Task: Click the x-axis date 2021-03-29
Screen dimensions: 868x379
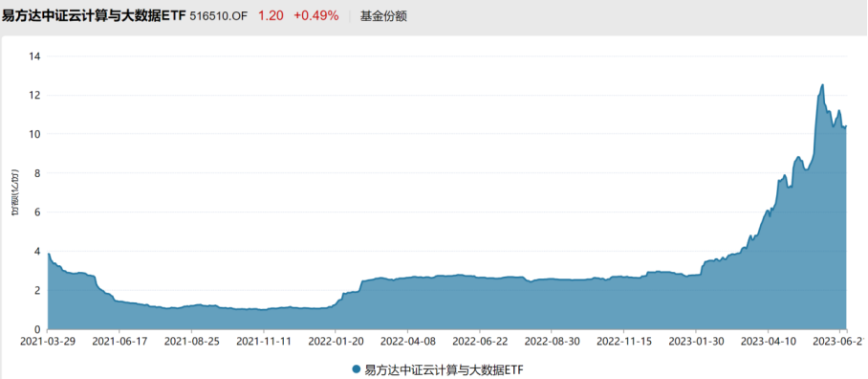Action: pos(47,343)
